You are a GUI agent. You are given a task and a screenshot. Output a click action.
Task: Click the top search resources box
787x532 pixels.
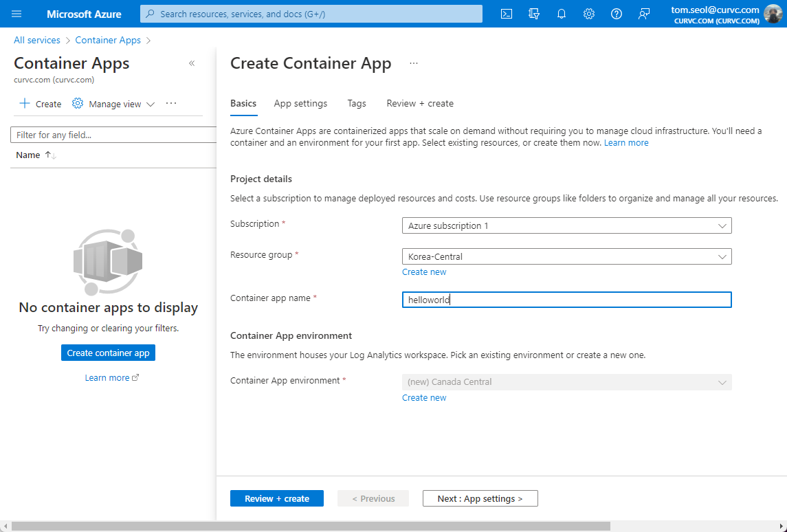(x=311, y=14)
